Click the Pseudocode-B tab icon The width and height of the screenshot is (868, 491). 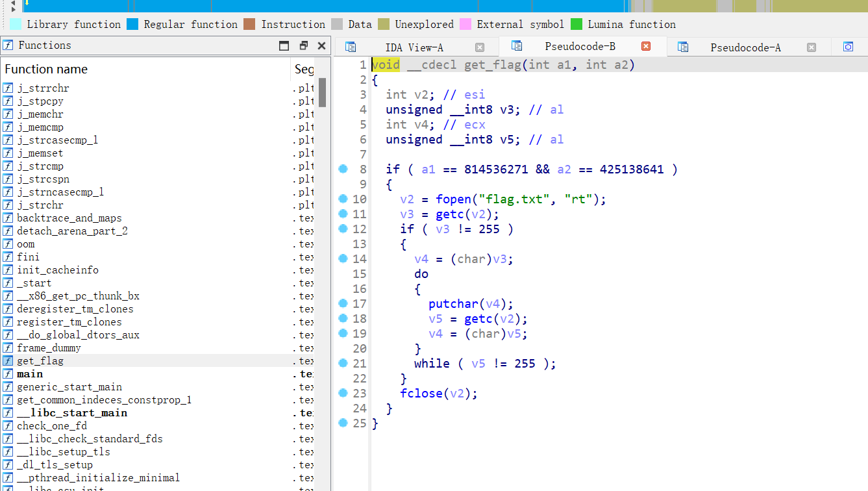tap(517, 46)
